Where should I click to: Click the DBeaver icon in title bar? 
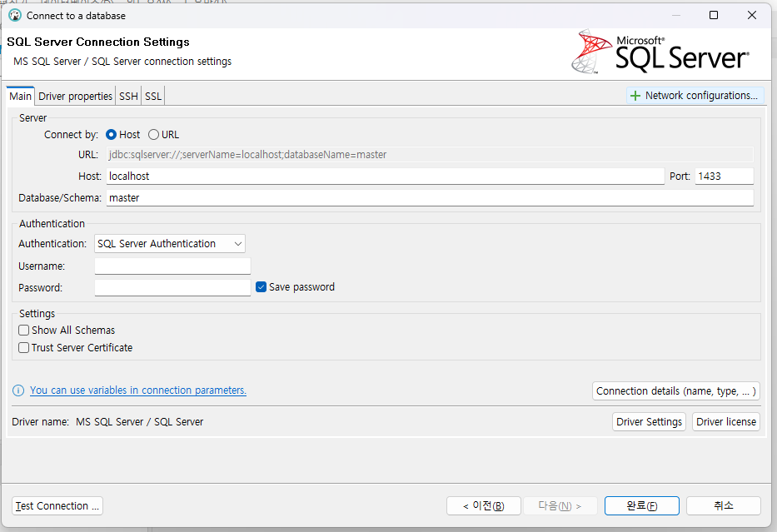[x=15, y=15]
